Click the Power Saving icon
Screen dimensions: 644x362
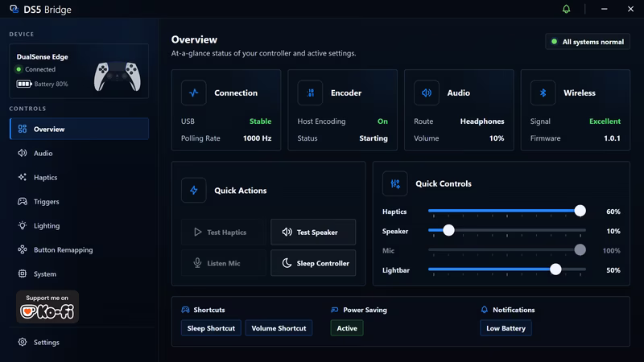335,310
